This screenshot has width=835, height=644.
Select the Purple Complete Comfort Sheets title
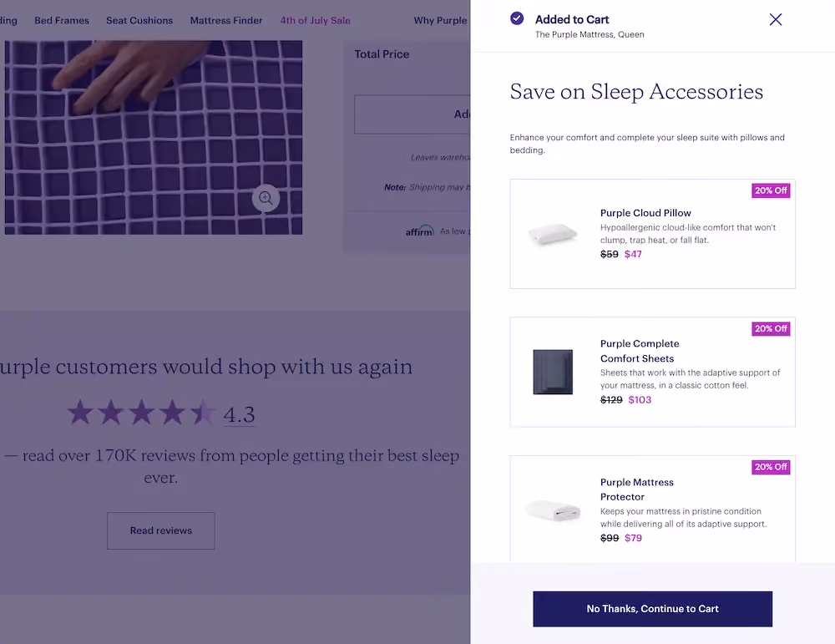click(640, 351)
